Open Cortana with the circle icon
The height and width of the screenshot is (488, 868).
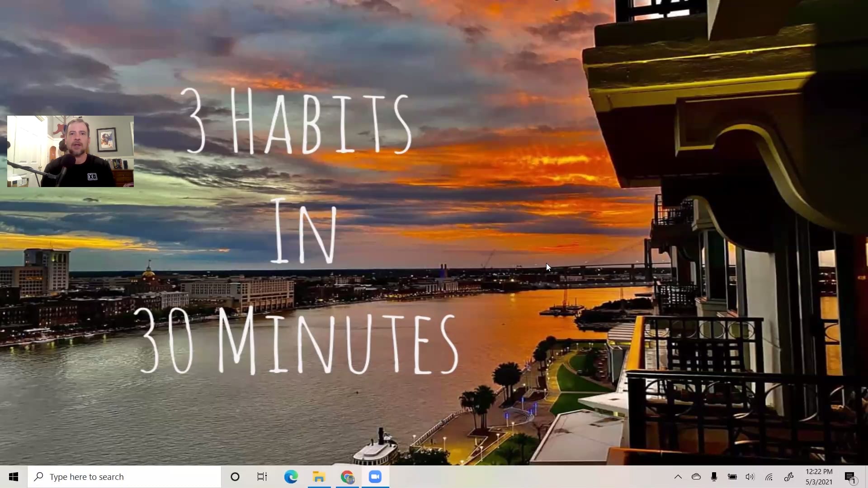(235, 477)
